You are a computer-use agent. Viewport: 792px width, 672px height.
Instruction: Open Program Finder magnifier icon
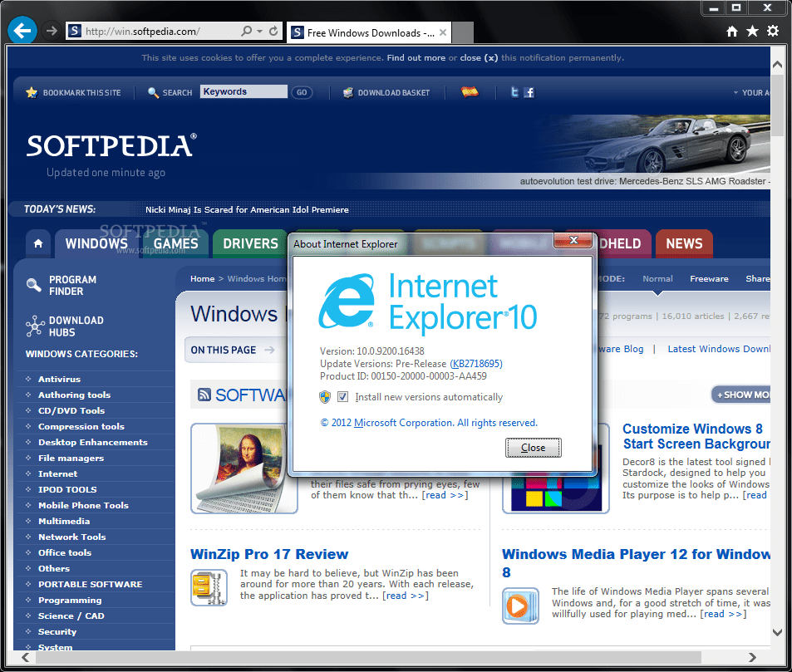pyautogui.click(x=34, y=285)
